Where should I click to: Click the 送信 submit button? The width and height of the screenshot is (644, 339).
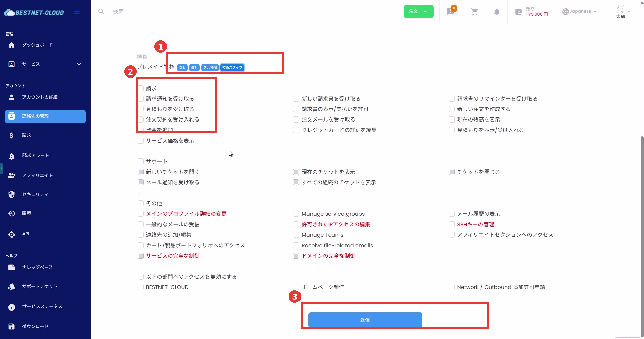coord(365,320)
